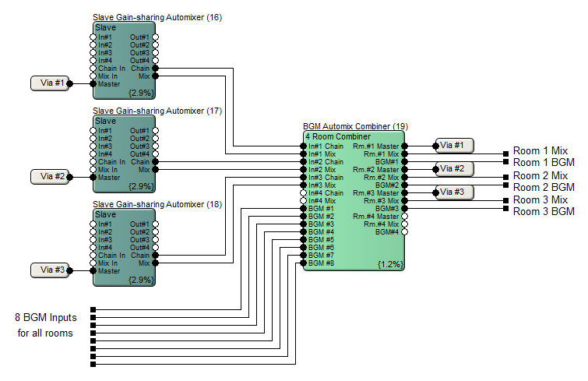Click Mix In node on Automixer (17)
The image size is (588, 381).
click(93, 170)
